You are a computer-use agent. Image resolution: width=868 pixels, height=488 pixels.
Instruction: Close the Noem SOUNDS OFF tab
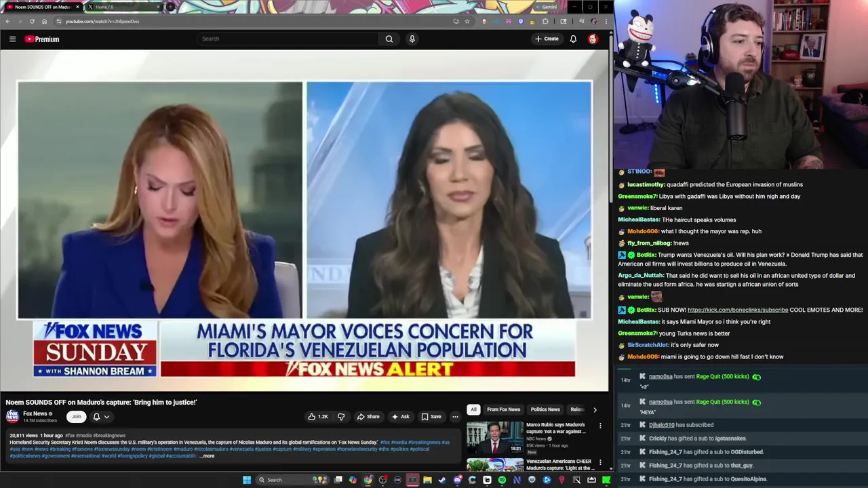[77, 7]
